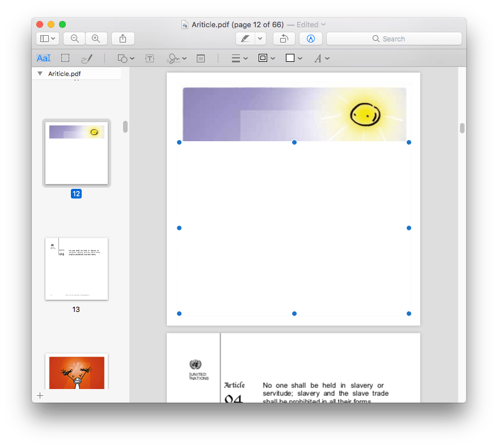Open the sidebar view options dropdown
Viewport: 498px width, 448px height.
[x=48, y=39]
